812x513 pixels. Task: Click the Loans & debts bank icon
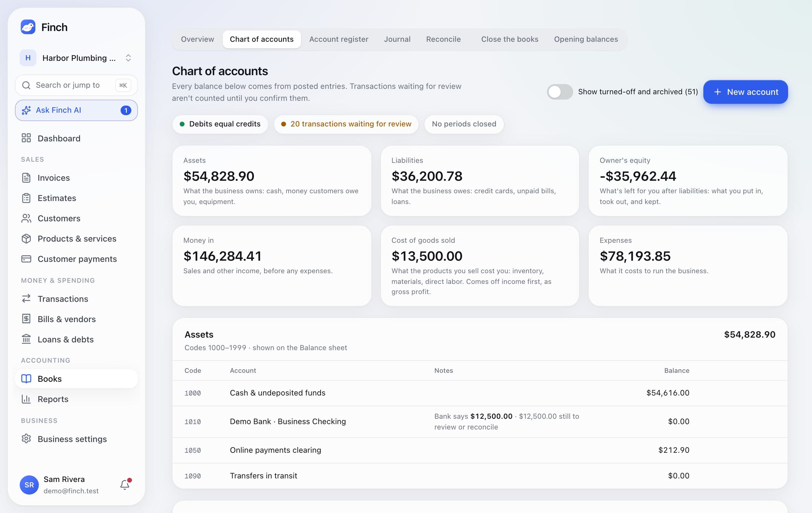coord(26,339)
